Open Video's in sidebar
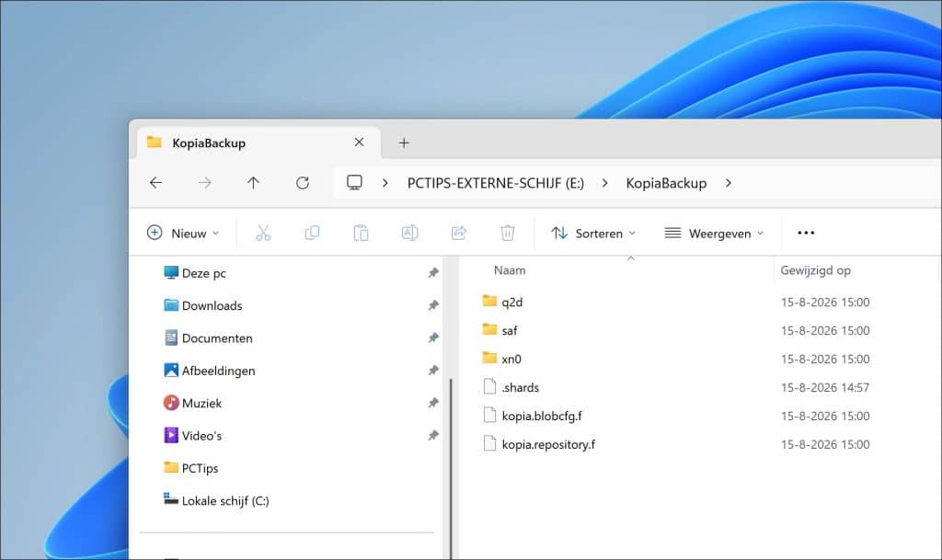 point(201,435)
